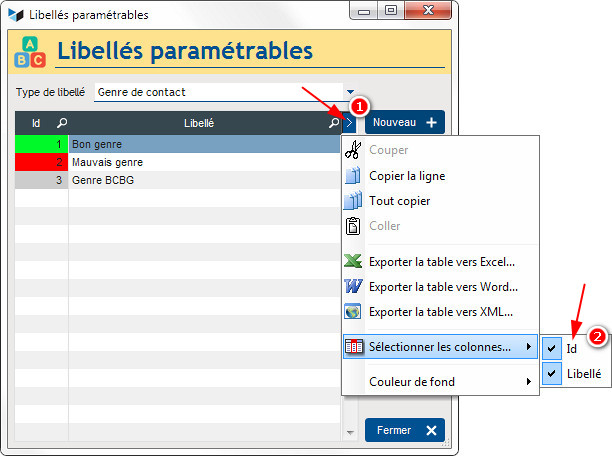Click the magnifier in Libellé column header
Image resolution: width=612 pixels, height=456 pixels.
click(x=334, y=123)
